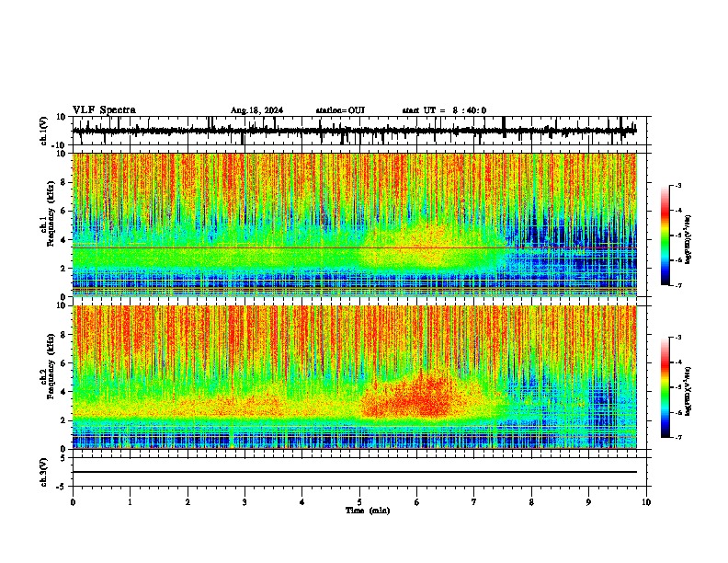Click the "1" tick on the time axis
The width and height of the screenshot is (728, 563).
click(130, 502)
